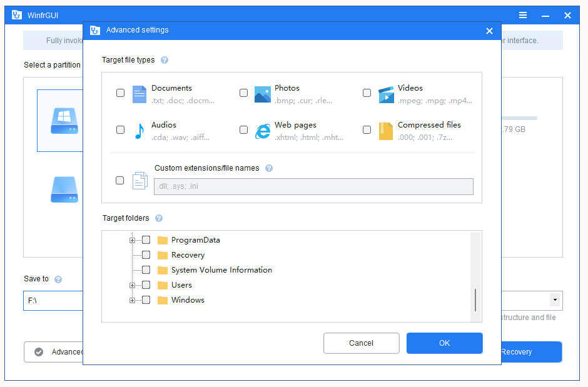The width and height of the screenshot is (588, 387).
Task: Enable the Documents checkbox
Action: tap(120, 93)
